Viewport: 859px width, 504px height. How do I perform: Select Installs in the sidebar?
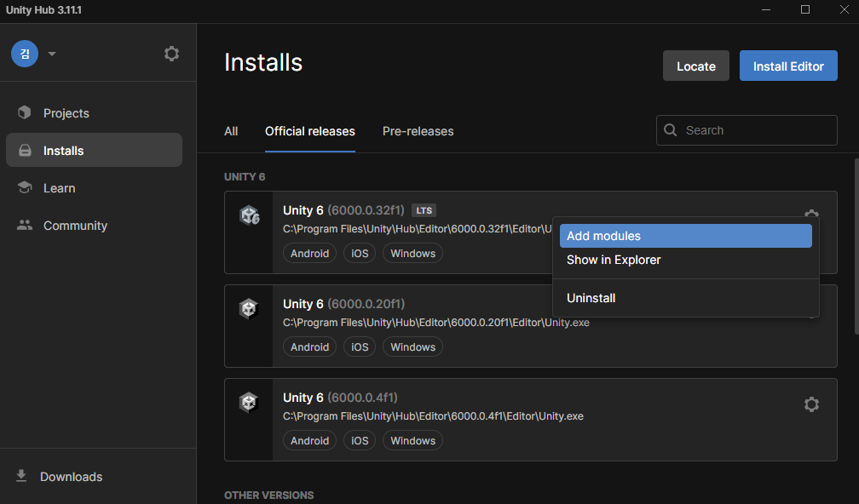click(95, 150)
